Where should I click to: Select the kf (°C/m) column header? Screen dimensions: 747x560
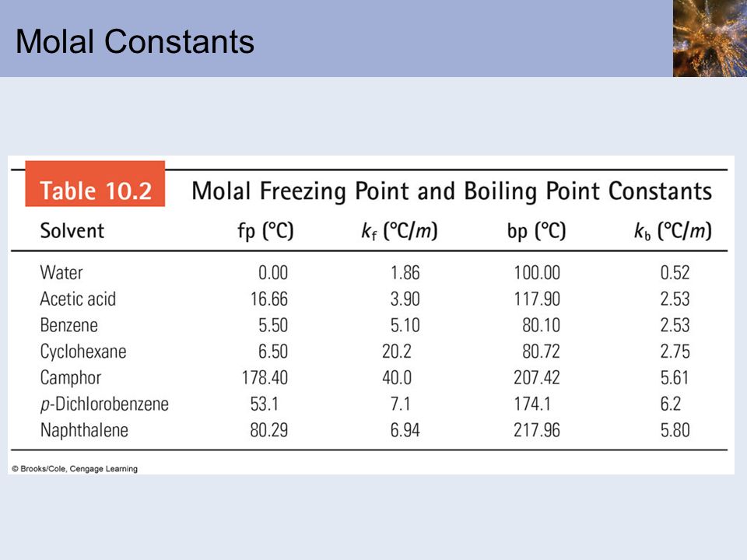(399, 232)
